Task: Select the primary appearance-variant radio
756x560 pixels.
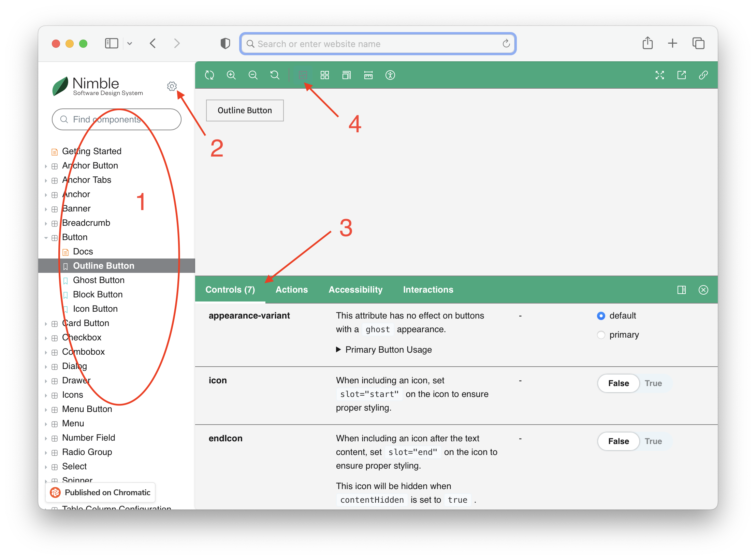Action: tap(601, 335)
